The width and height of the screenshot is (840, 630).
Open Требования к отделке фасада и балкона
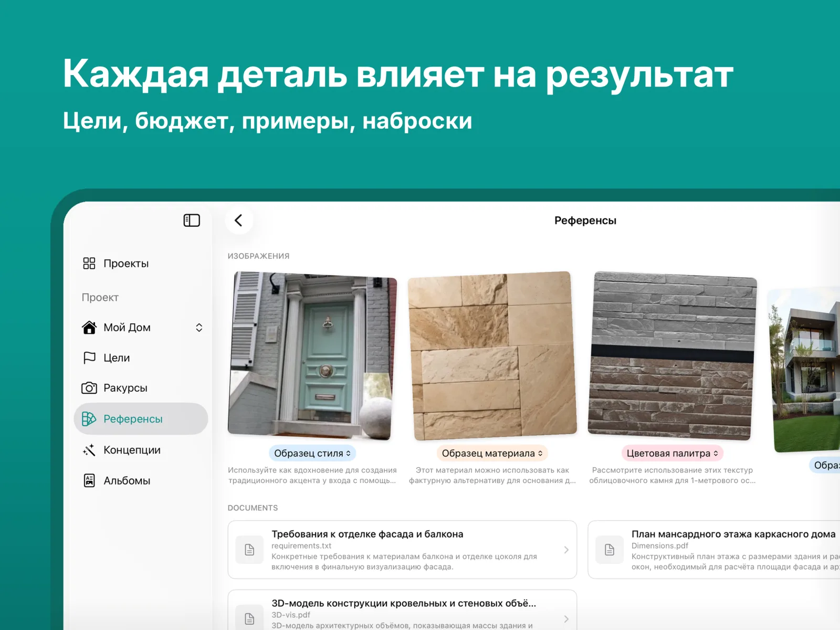(x=402, y=550)
